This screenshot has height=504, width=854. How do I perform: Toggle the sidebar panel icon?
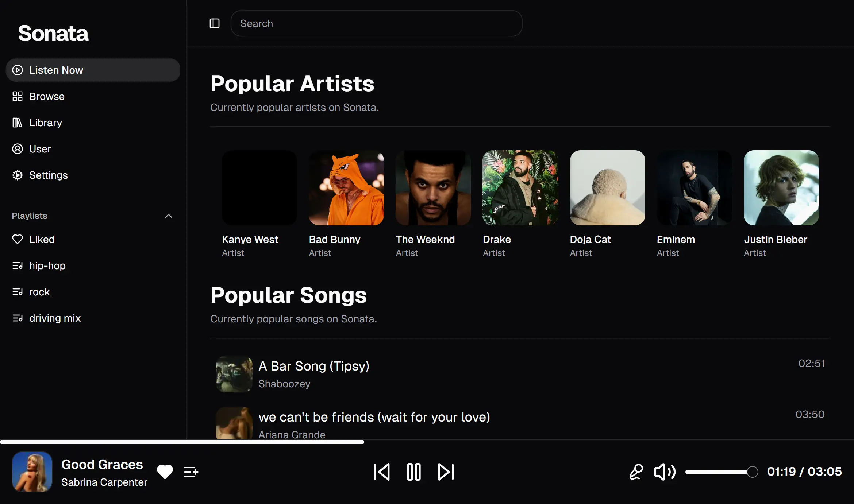coord(215,23)
